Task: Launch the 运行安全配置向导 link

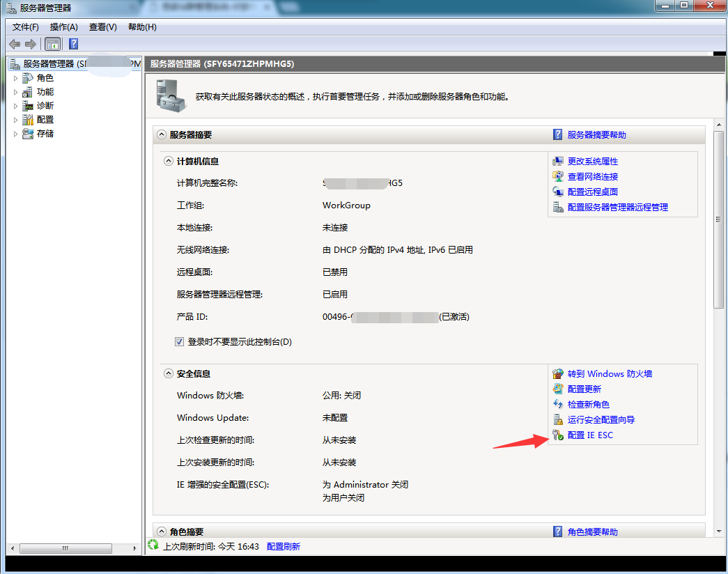Action: 601,420
